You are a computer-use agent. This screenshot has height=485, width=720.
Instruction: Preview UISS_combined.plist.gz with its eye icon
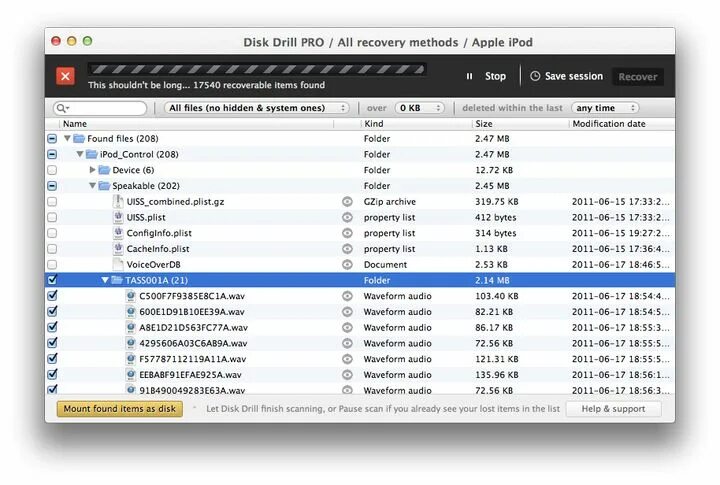[347, 202]
